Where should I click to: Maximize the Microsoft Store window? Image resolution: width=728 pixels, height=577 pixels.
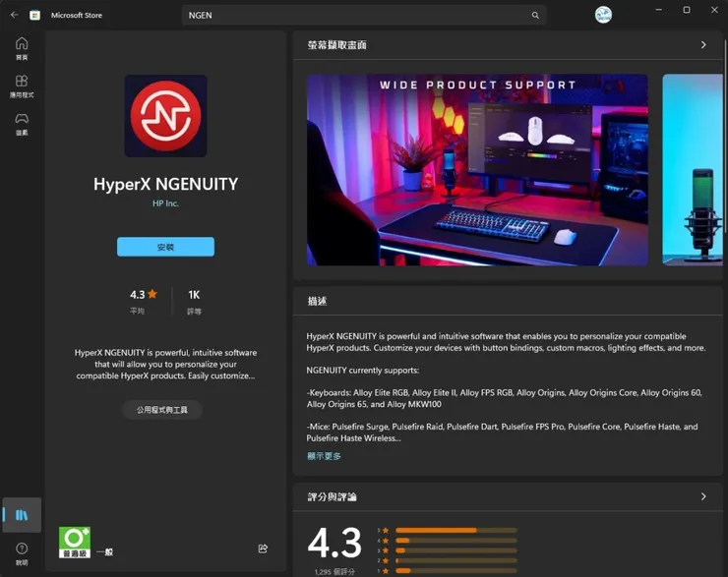[687, 10]
